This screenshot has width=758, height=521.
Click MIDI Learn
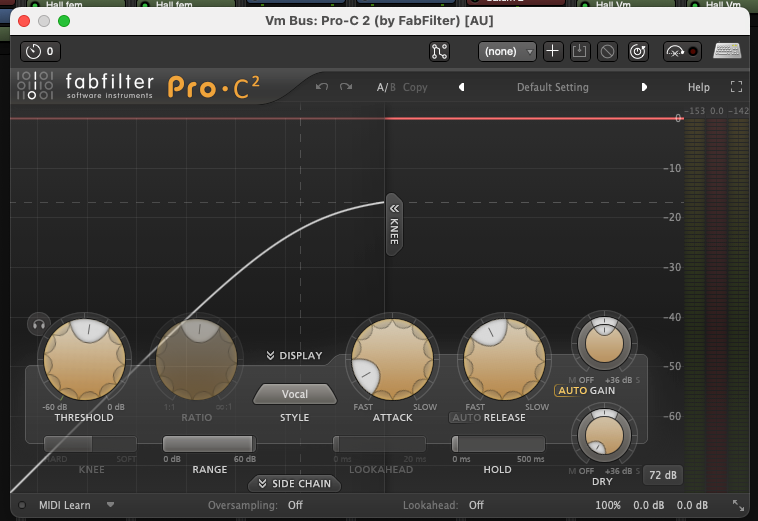(x=64, y=505)
